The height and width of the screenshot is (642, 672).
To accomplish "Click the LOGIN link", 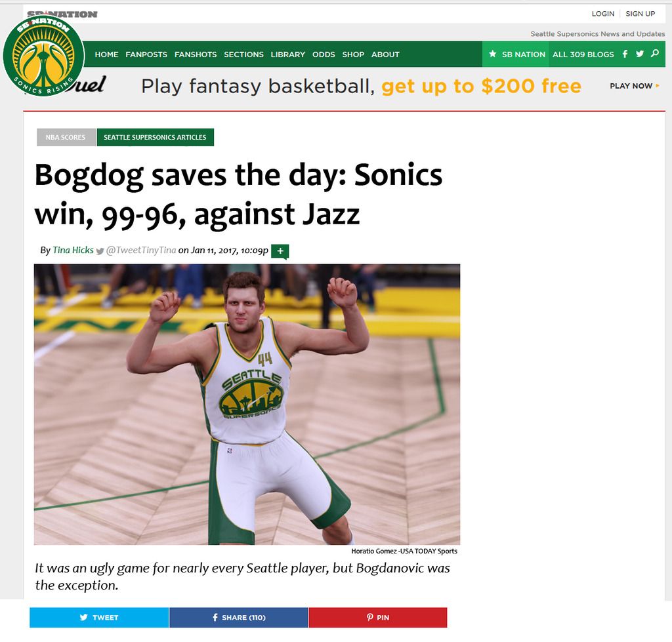I will [602, 14].
